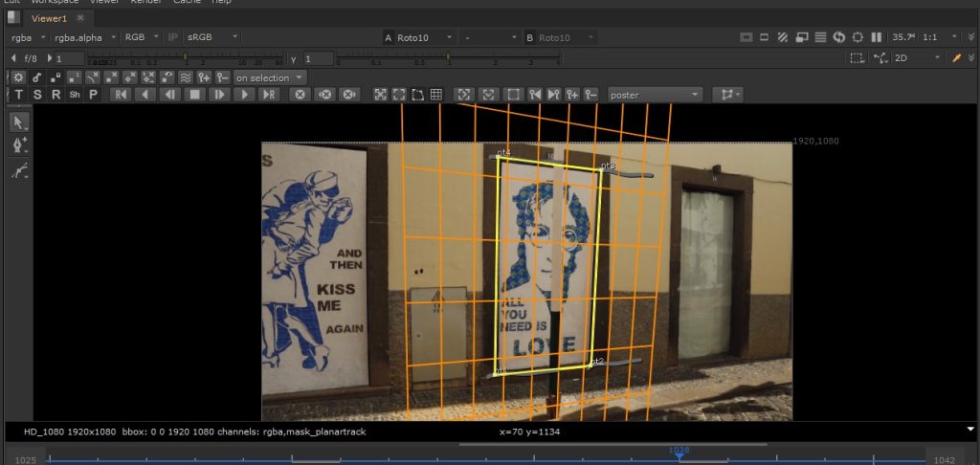
Task: Click the timeline playhead at frame 1038
Action: coord(679,455)
